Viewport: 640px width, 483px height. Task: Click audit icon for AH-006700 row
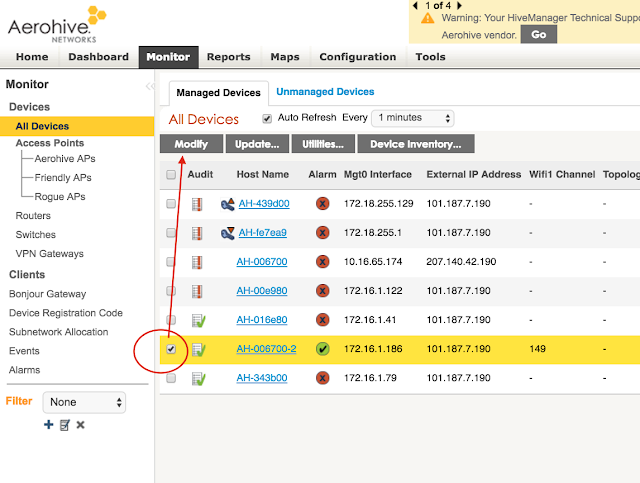coord(197,262)
